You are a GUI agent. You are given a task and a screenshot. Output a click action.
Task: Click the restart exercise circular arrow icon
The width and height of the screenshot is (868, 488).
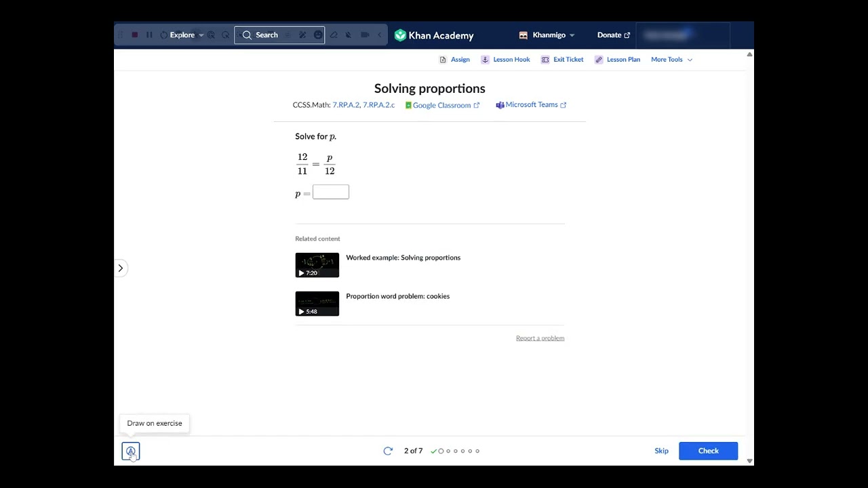coord(388,451)
